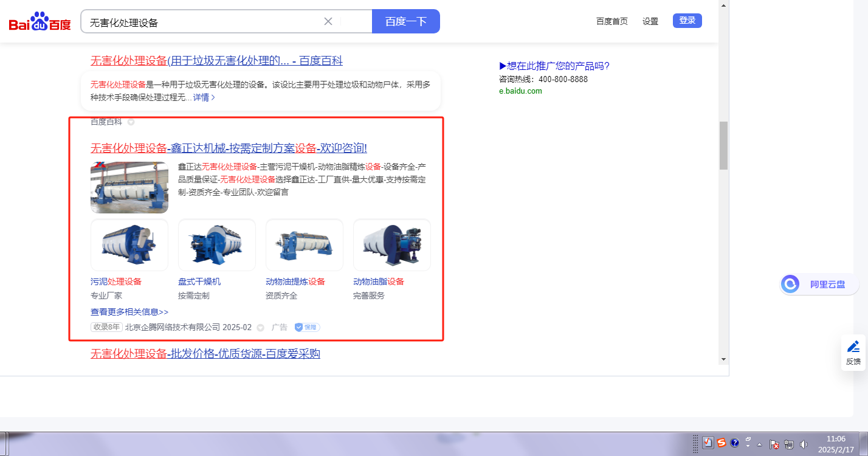
Task: Open the e.baidu.com link
Action: 520,91
